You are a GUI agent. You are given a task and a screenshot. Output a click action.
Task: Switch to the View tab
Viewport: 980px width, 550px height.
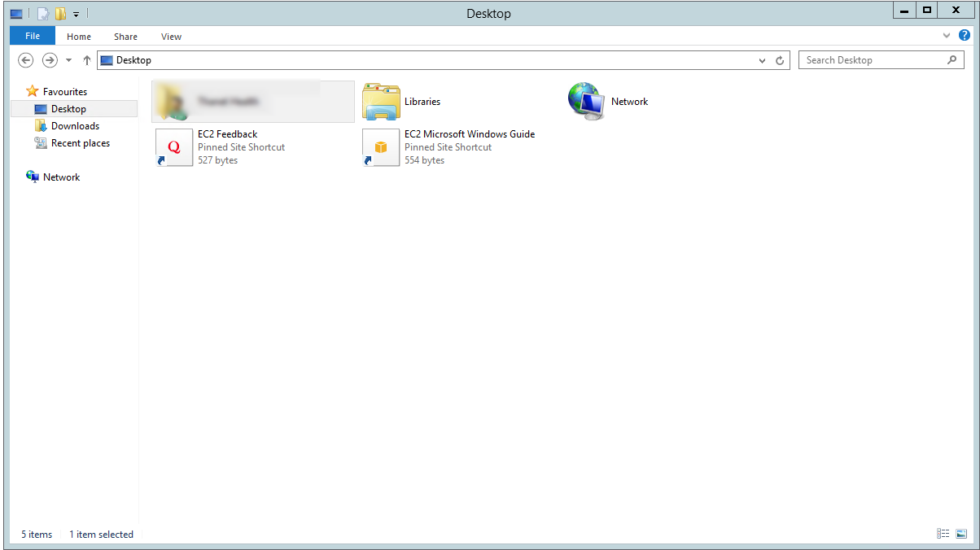pos(171,36)
